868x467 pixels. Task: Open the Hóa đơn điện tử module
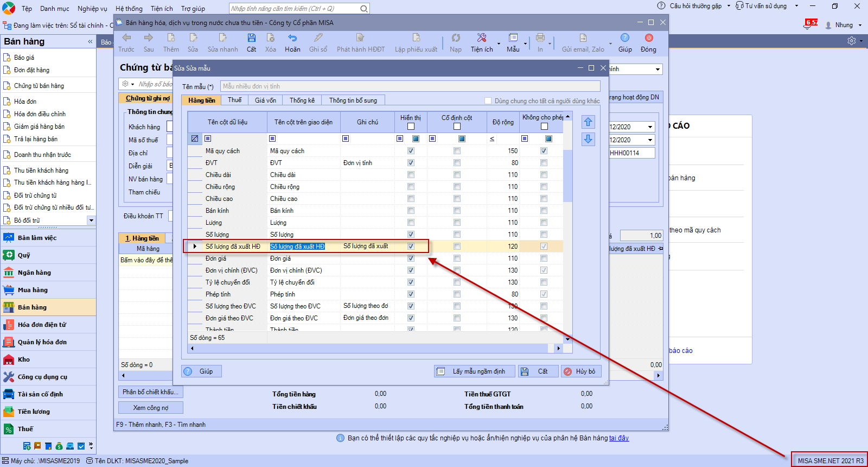[x=42, y=325]
